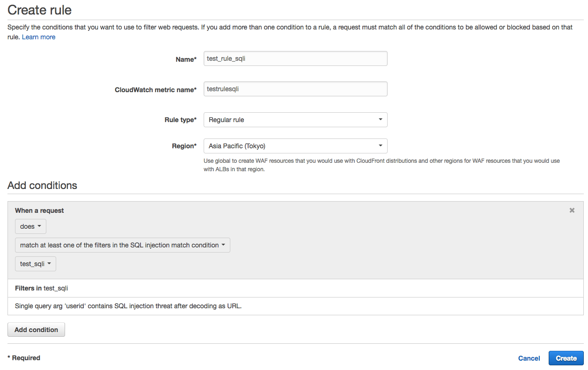Open the 'does' dropdown
This screenshot has width=588, height=370.
(x=30, y=226)
